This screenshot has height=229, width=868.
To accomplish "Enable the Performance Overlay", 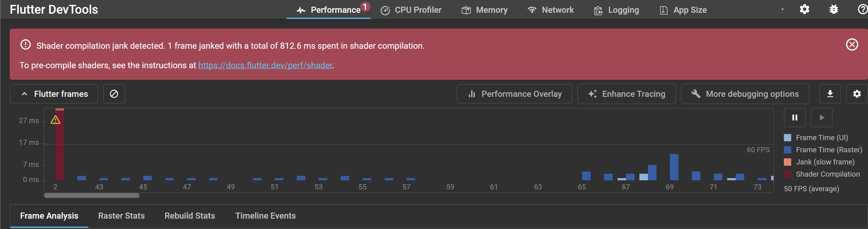I will click(514, 93).
